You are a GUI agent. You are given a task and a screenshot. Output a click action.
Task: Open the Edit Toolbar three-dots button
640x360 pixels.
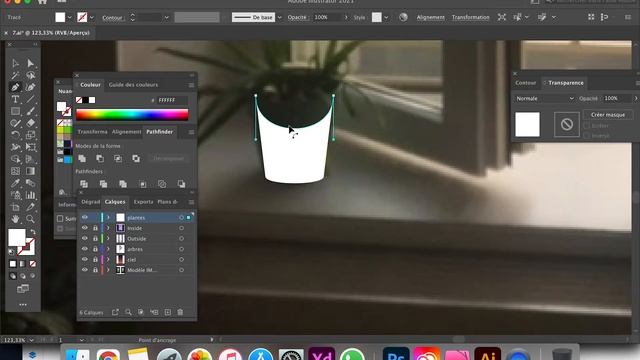coord(23,304)
